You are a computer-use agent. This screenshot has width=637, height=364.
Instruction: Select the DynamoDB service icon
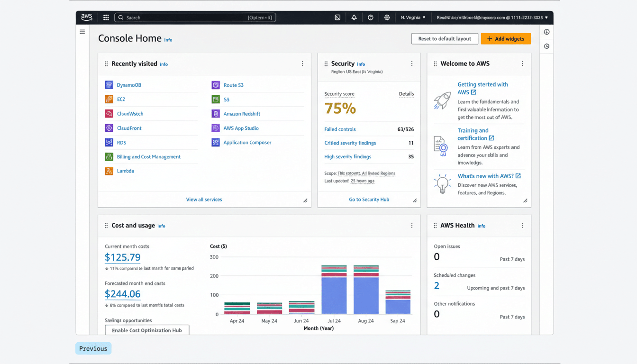tap(109, 84)
